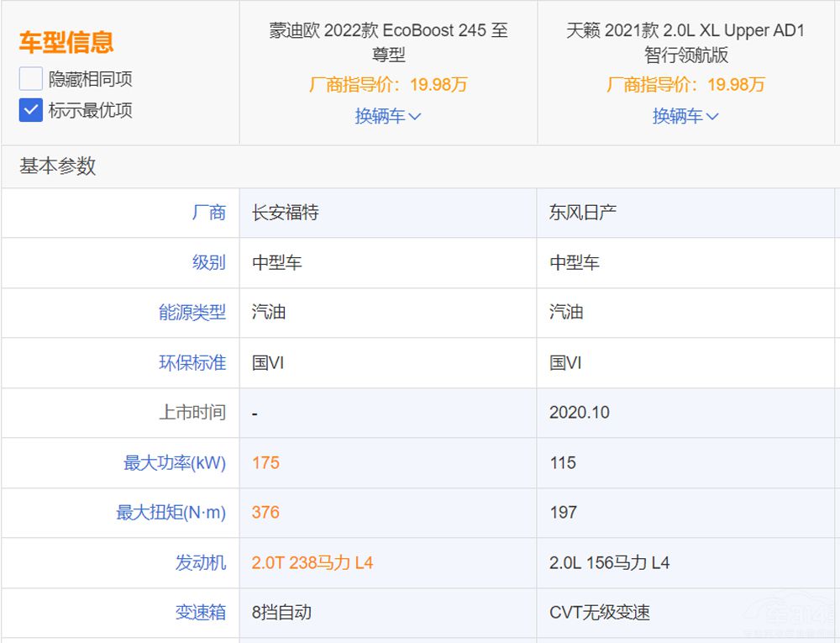Select the 能源类型 row label

(192, 312)
